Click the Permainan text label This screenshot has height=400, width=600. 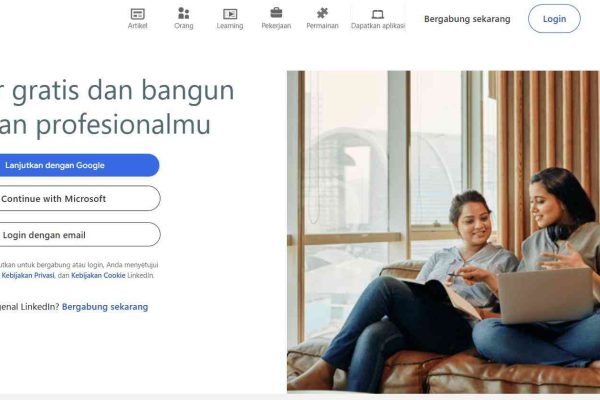click(x=323, y=26)
